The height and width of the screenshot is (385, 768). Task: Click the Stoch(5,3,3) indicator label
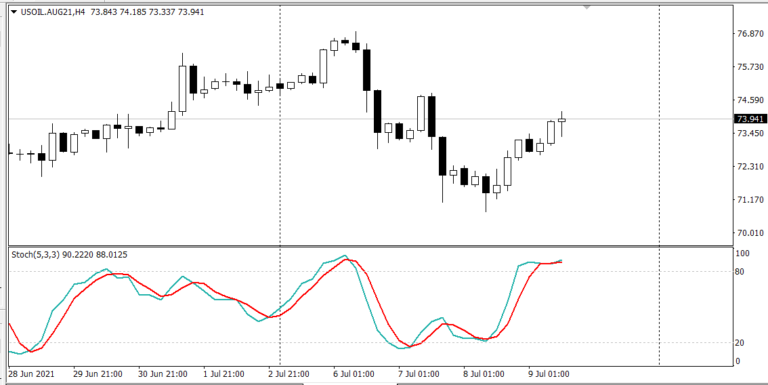click(x=36, y=255)
